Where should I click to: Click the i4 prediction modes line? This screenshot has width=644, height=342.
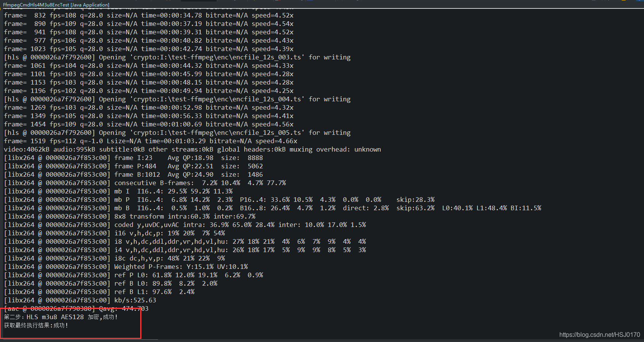click(185, 250)
